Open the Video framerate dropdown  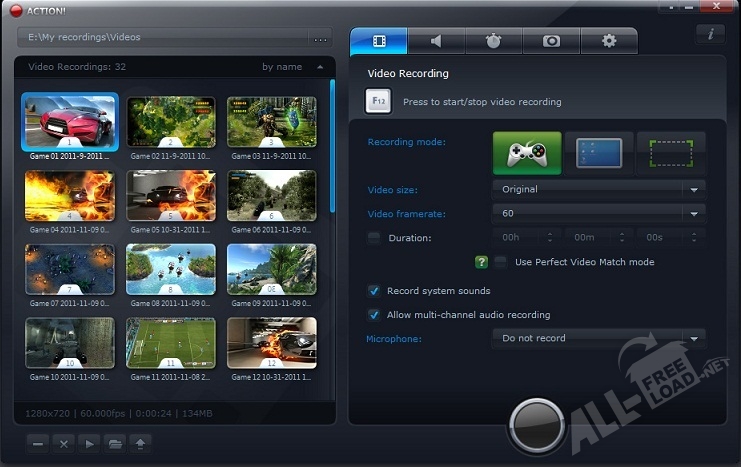[x=598, y=213]
